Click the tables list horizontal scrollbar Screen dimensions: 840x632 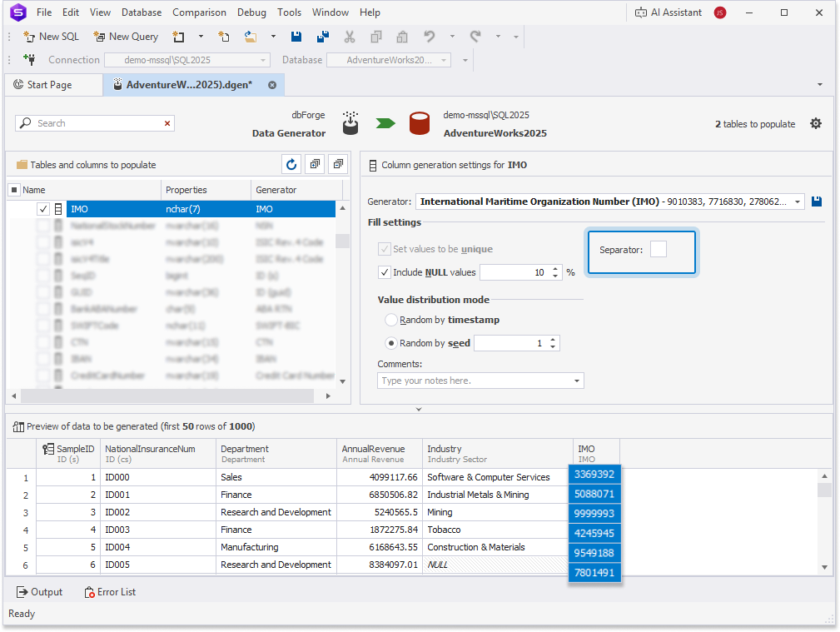tap(167, 396)
